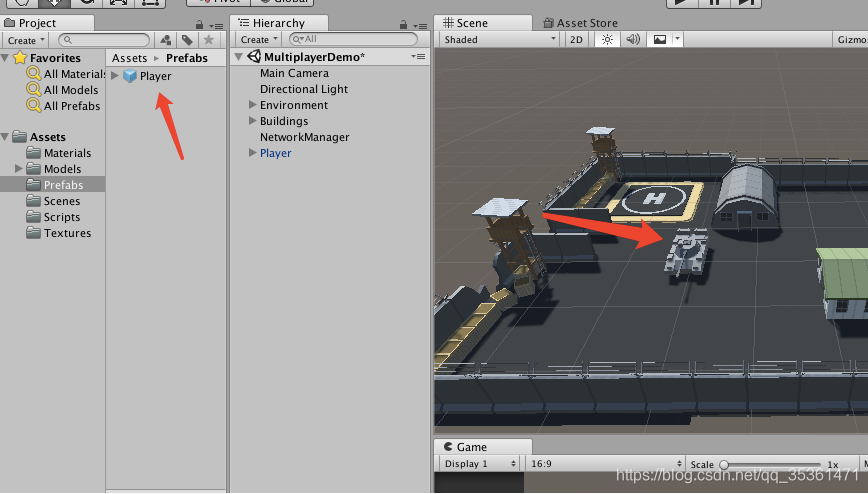Open Project panel options menu icon
The image size is (868, 494).
(216, 25)
